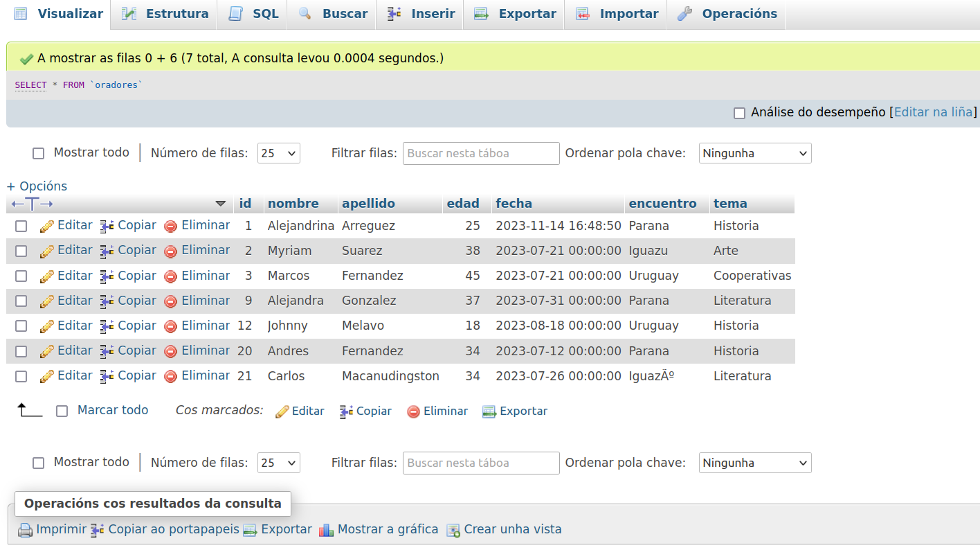Click the copy icon in Andres row
The height and width of the screenshot is (559, 980).
click(107, 351)
